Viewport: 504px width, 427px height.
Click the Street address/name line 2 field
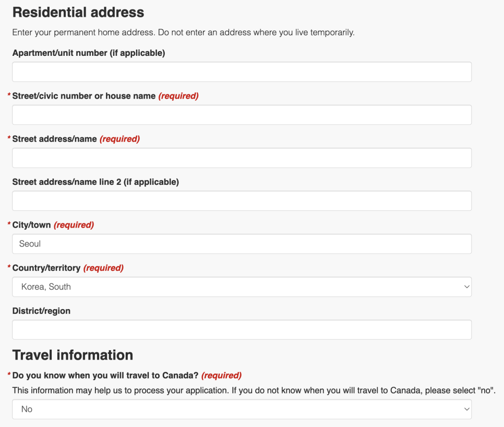click(x=242, y=201)
